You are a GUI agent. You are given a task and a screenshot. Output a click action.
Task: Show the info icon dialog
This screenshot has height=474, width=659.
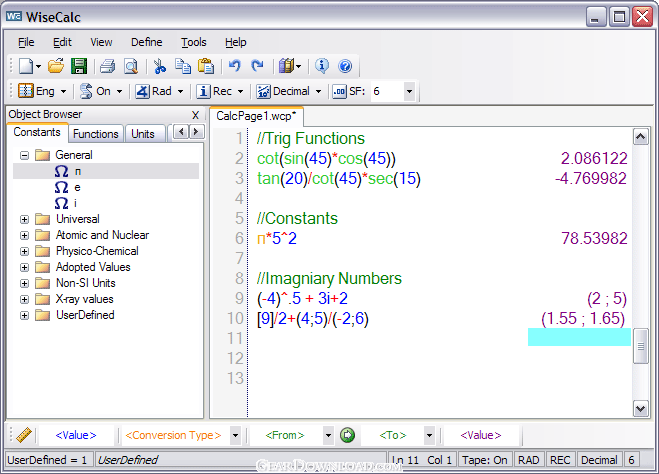pyautogui.click(x=322, y=66)
